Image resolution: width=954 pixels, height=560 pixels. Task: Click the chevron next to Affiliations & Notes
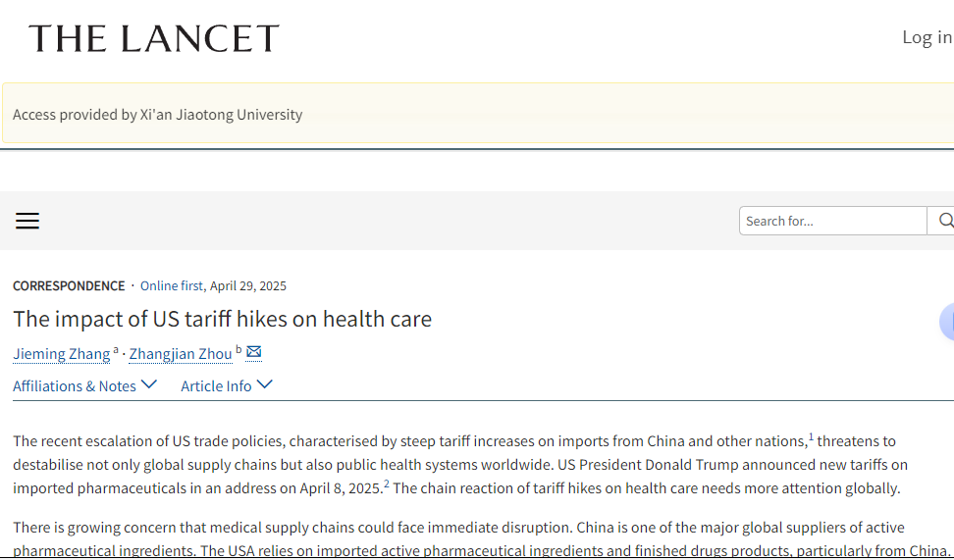149,384
